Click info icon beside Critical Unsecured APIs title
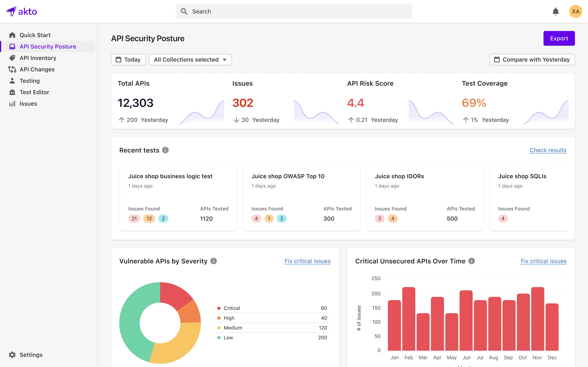This screenshot has width=588, height=367. pos(472,261)
